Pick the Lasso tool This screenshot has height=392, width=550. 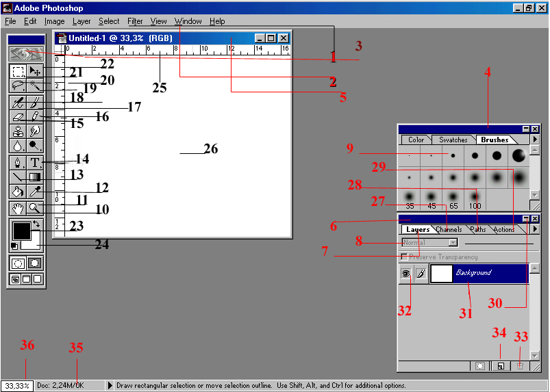coord(18,86)
